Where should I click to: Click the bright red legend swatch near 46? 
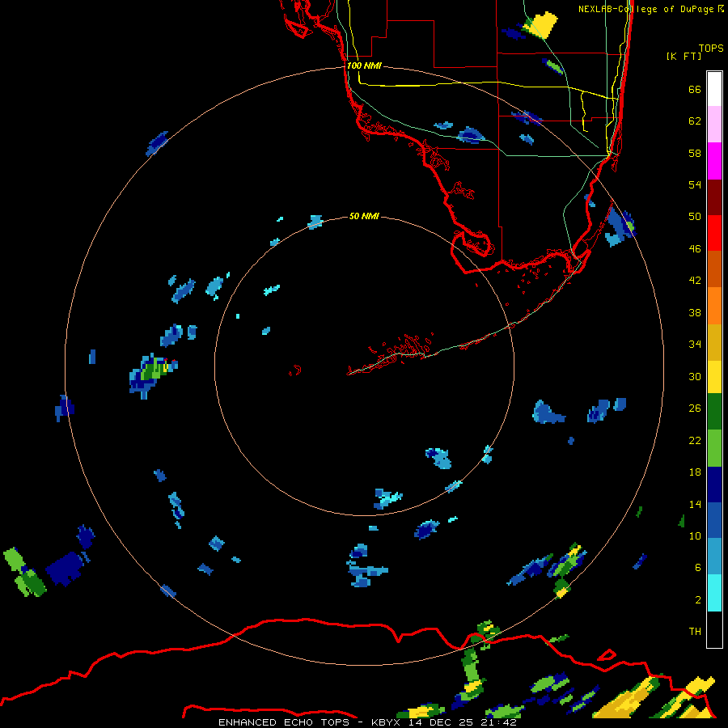coord(714,233)
